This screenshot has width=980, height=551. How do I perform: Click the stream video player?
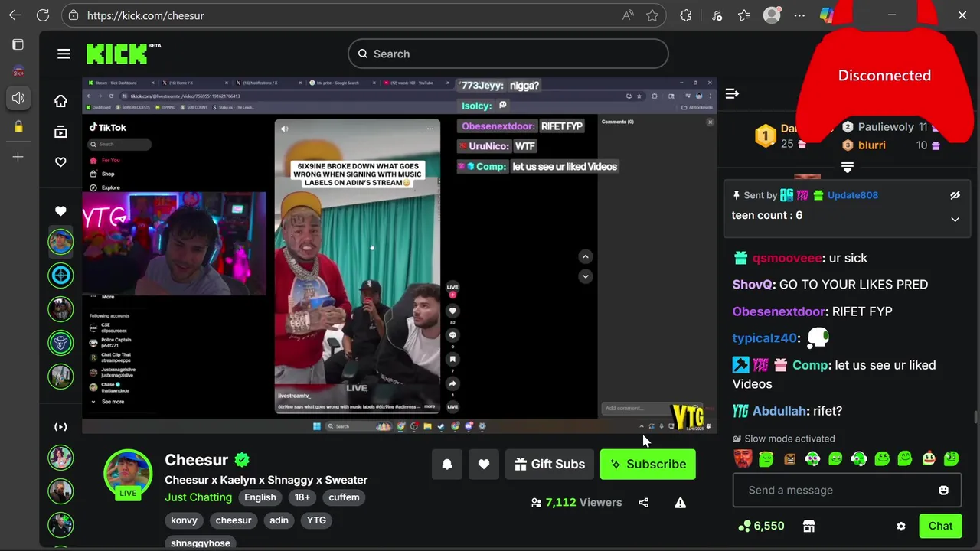tap(399, 255)
